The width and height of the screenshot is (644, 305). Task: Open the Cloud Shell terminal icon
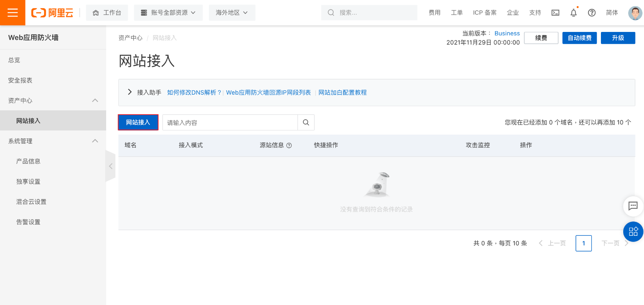tap(555, 13)
